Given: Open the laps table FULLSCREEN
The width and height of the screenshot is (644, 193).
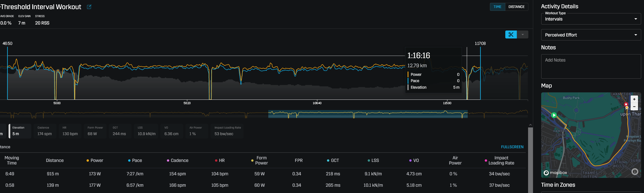Looking at the screenshot, I should pos(512,147).
